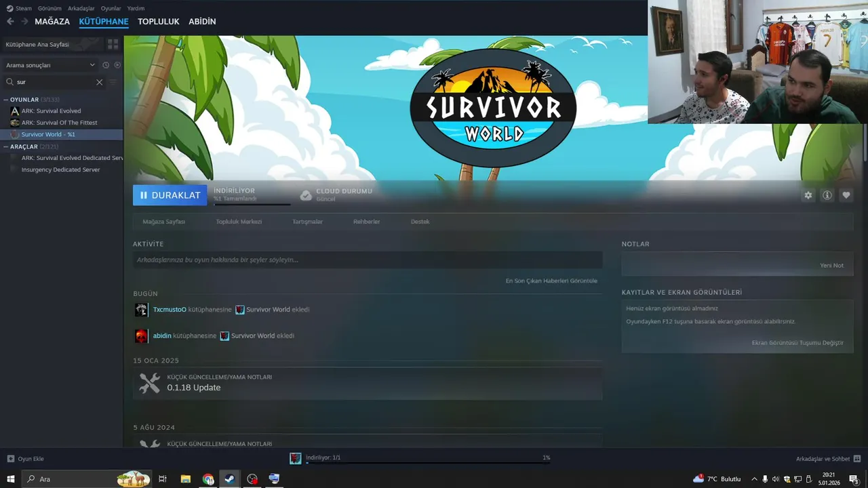Open Kütüphane Ana Sayfası
868x488 pixels.
point(52,44)
